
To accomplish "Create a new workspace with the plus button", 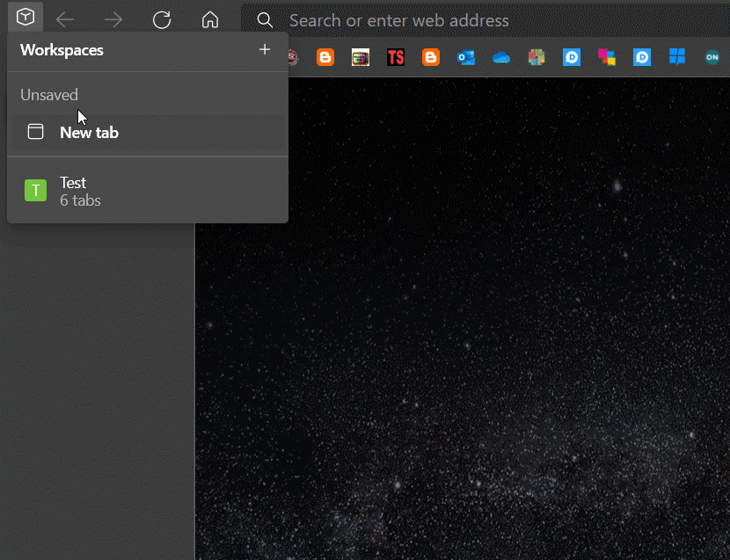I will [x=265, y=49].
